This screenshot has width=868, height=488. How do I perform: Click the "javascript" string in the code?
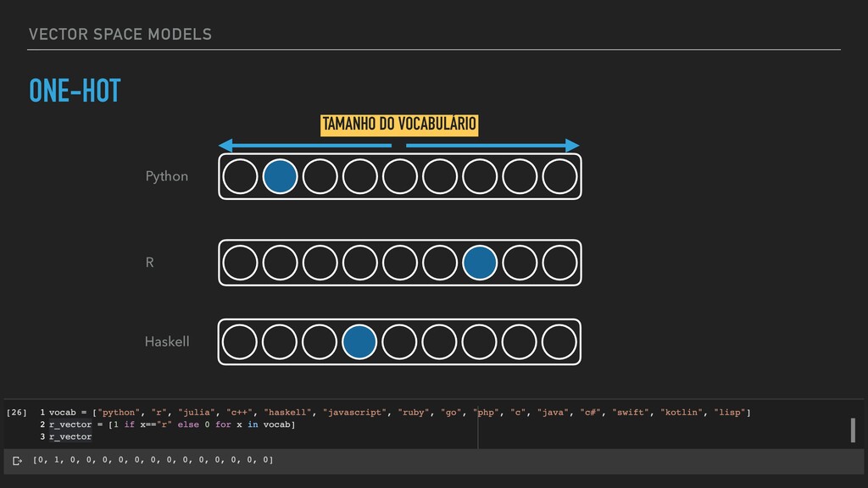355,413
